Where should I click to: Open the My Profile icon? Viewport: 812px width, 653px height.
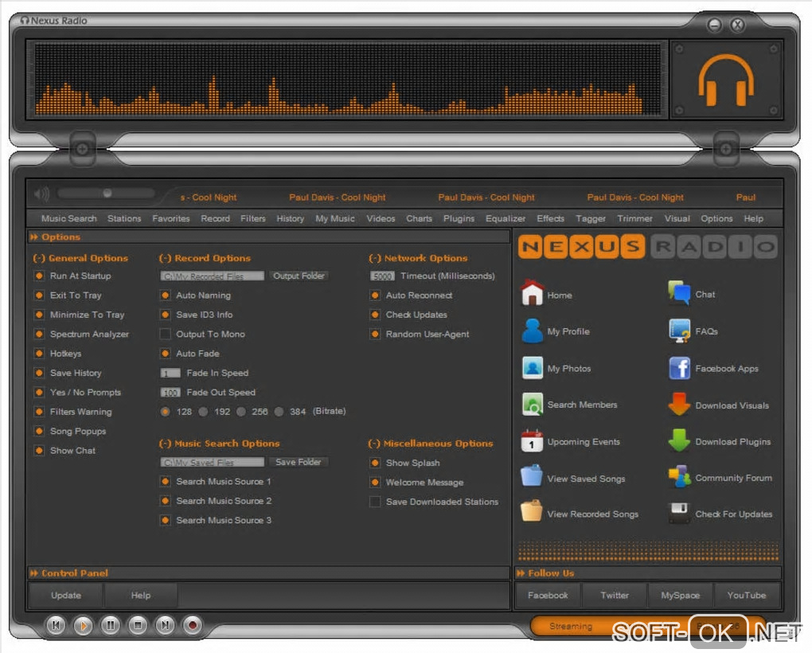click(x=532, y=331)
